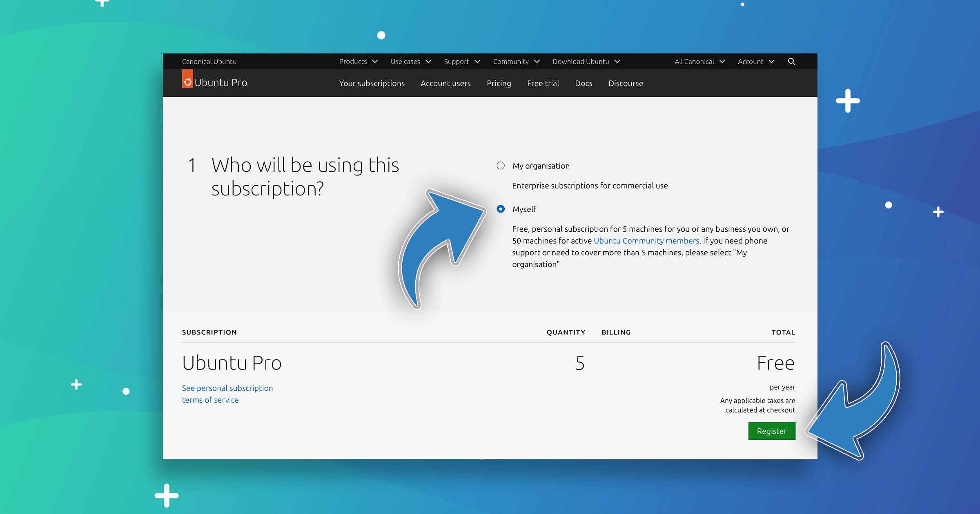The height and width of the screenshot is (514, 980).
Task: Open the Community dropdown
Action: 516,62
